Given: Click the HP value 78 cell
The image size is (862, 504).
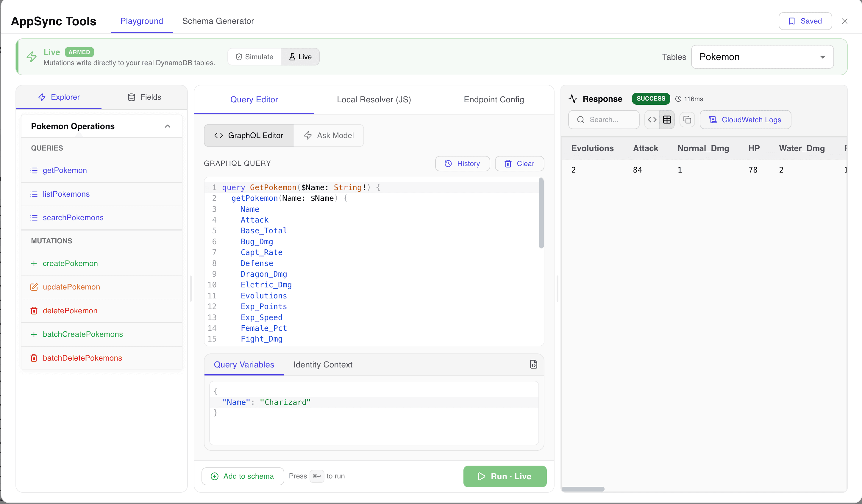Looking at the screenshot, I should (x=753, y=170).
